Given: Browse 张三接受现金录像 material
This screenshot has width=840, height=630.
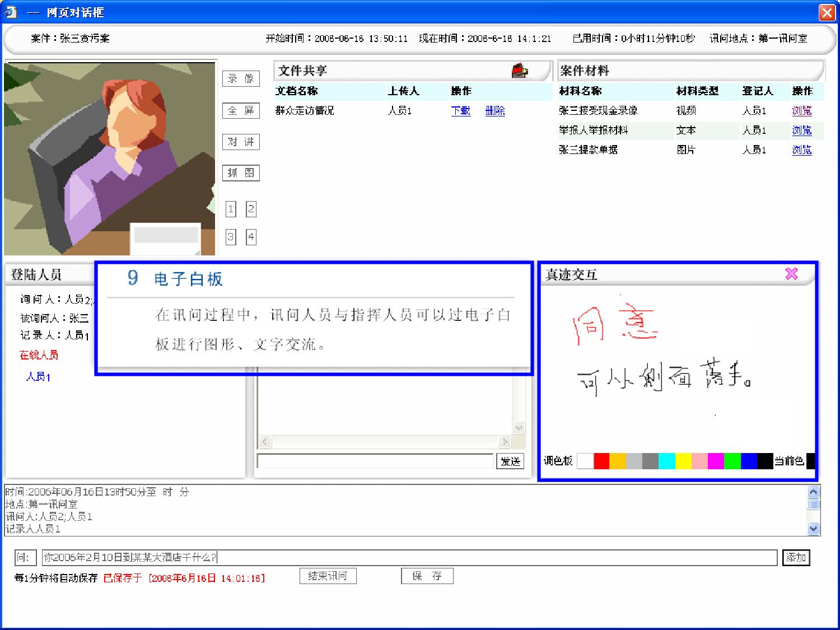Looking at the screenshot, I should point(801,110).
